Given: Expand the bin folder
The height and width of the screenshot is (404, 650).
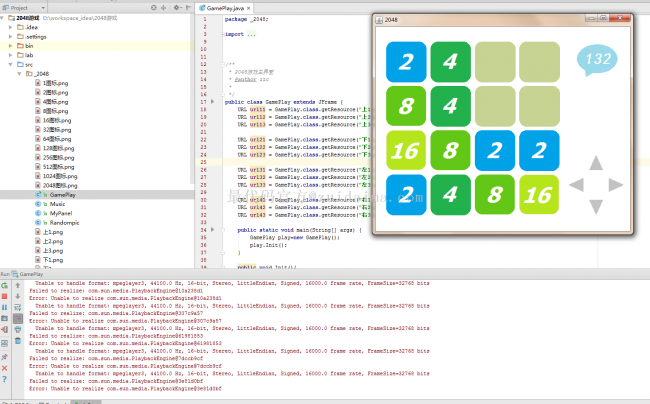Looking at the screenshot, I should click(x=11, y=46).
